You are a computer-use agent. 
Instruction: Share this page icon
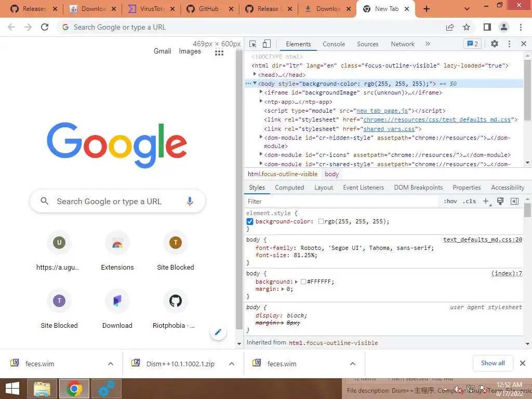[x=450, y=27]
